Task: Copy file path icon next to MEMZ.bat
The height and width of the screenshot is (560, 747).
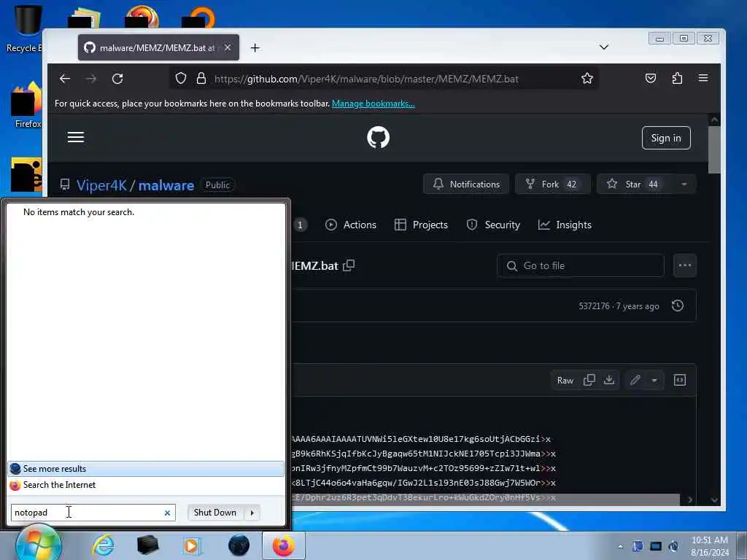Action: (x=349, y=265)
